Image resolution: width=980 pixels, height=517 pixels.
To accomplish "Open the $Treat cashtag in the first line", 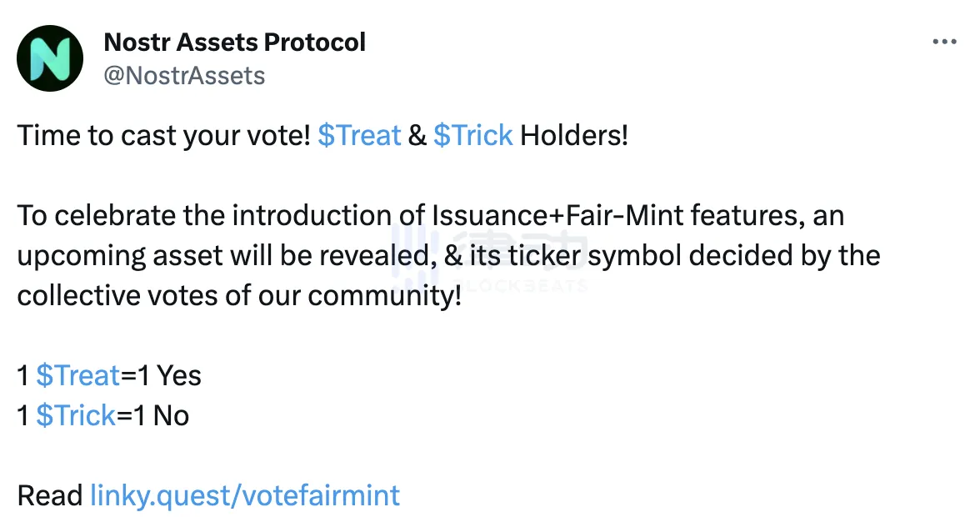I will pos(359,135).
